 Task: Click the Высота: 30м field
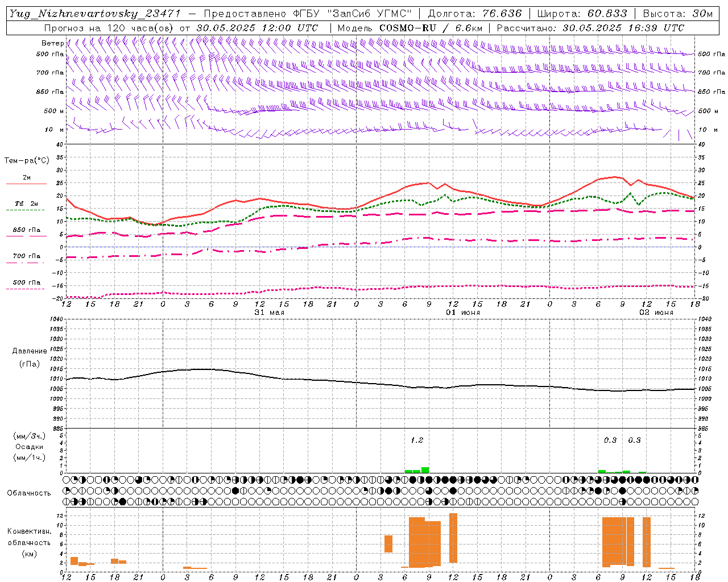coord(678,14)
